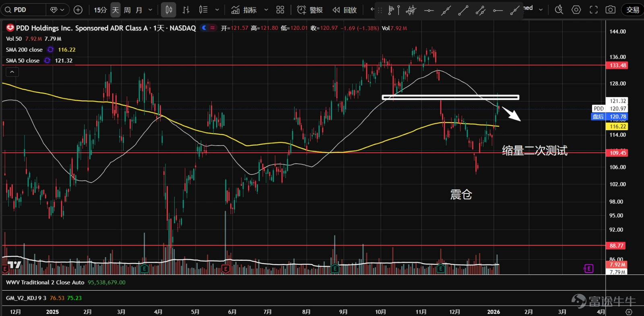Select GM_V2_KDJ 9 3 pane legend
The image size is (644, 316).
tap(26, 298)
